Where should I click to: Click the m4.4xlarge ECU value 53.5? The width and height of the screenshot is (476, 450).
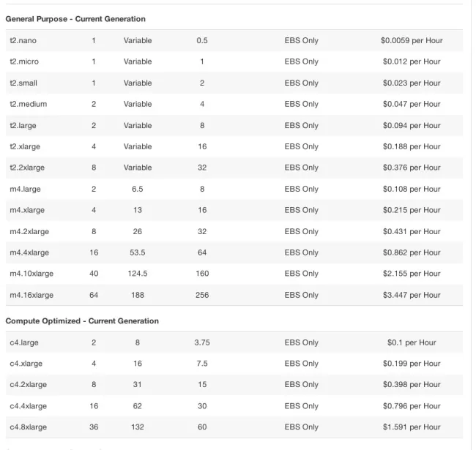tap(138, 252)
